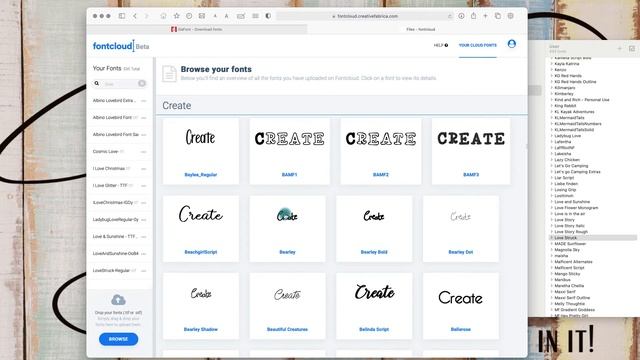Show tab overview icon in Safari

click(498, 16)
